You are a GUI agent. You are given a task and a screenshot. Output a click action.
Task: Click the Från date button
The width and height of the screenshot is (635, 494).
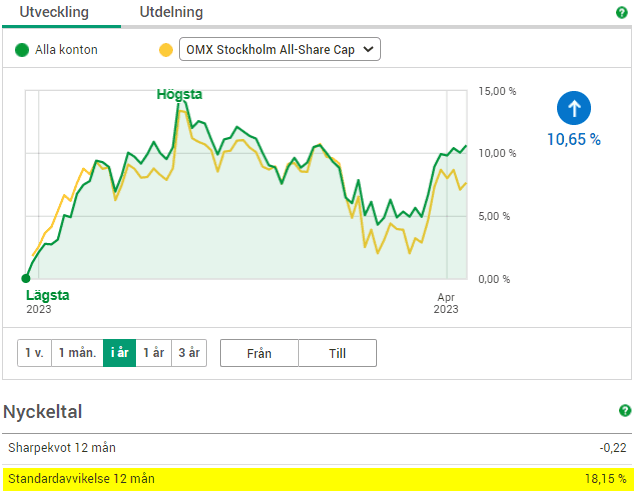259,353
